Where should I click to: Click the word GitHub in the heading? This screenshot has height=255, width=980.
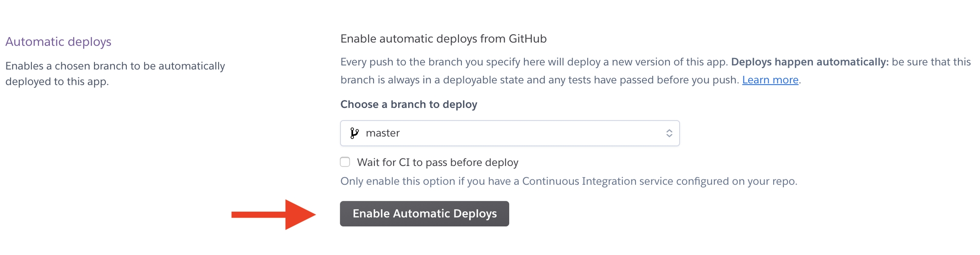pos(527,39)
